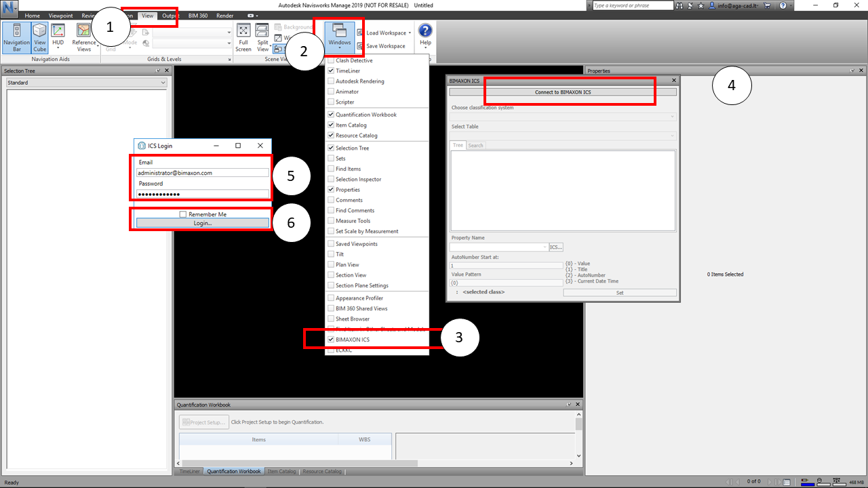This screenshot has width=868, height=488.
Task: Open the Autodesk App Store cart icon
Action: pos(768,5)
